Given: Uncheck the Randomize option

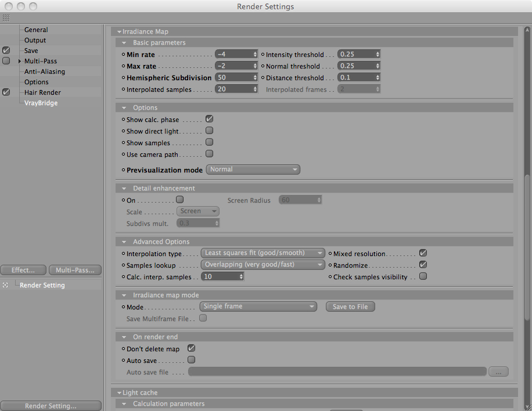Looking at the screenshot, I should (423, 265).
